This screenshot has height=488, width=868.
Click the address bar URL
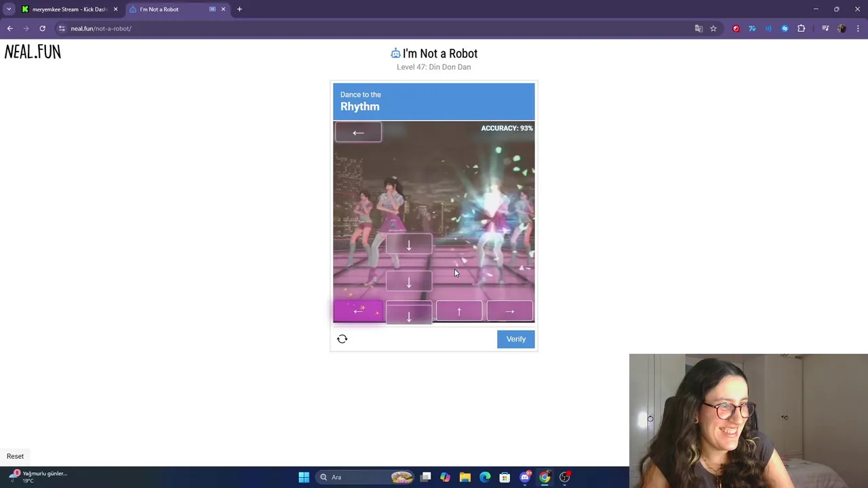pos(101,28)
